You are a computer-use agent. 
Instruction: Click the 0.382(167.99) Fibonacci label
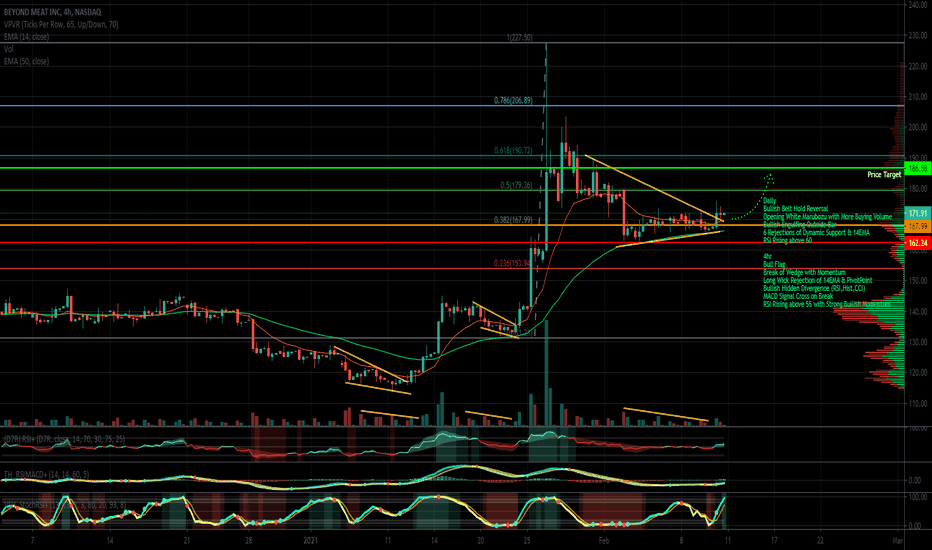click(x=514, y=220)
